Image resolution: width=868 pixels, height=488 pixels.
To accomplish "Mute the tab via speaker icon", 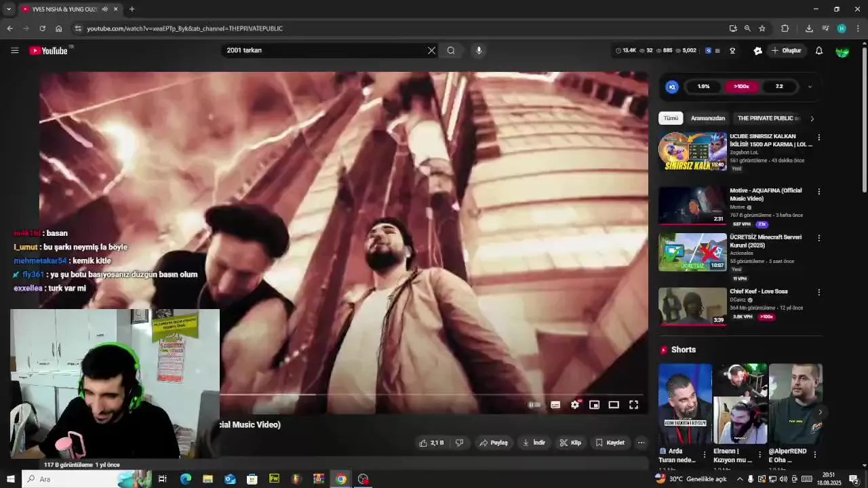I will (x=104, y=9).
